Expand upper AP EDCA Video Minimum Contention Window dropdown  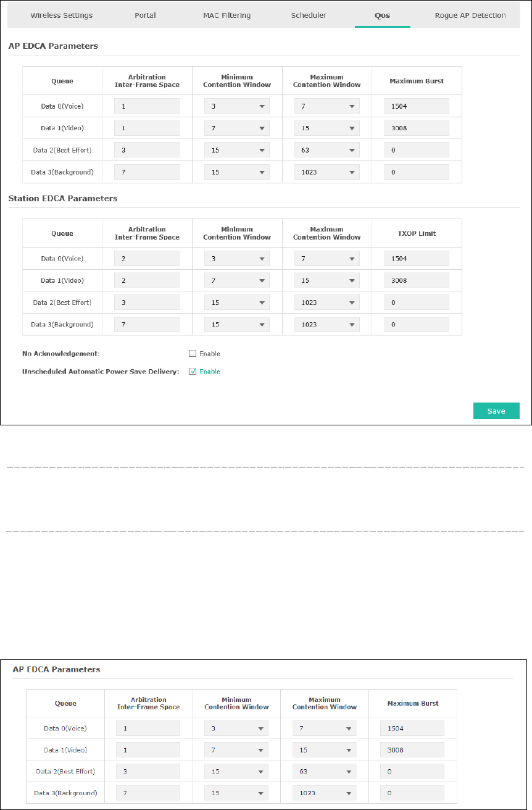(x=237, y=128)
